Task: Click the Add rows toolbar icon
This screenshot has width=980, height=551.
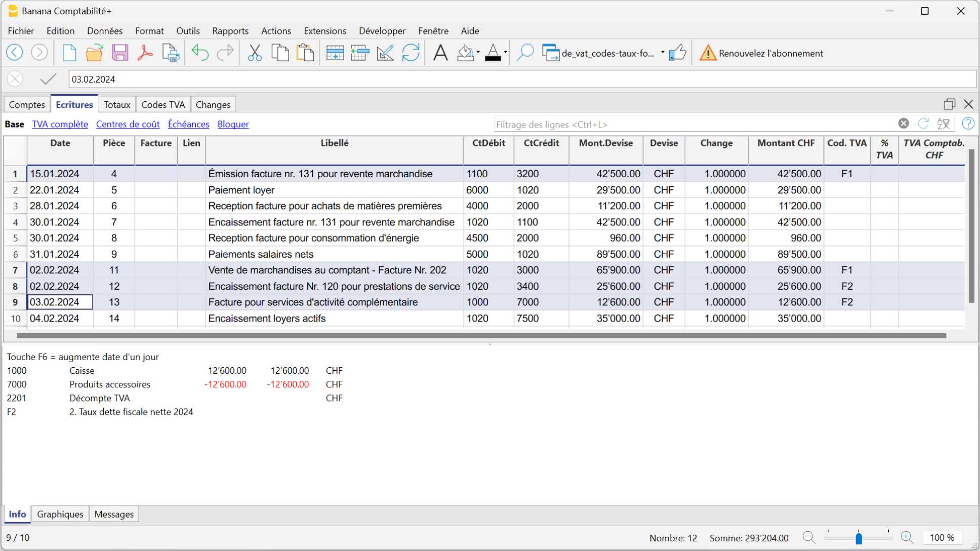Action: point(335,53)
